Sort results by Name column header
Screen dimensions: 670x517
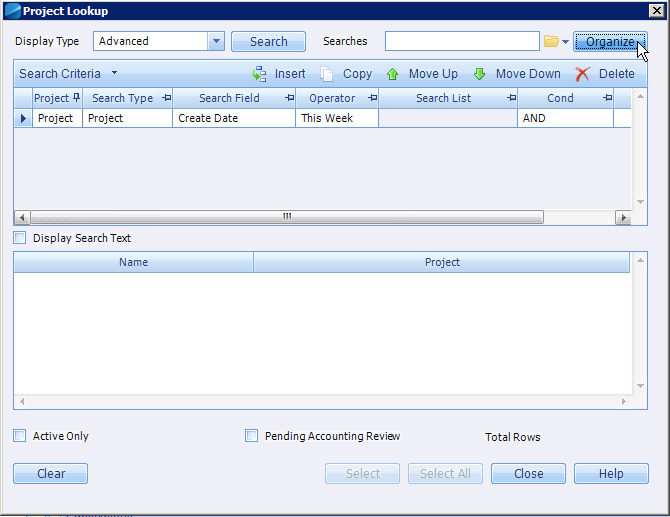[x=133, y=262]
